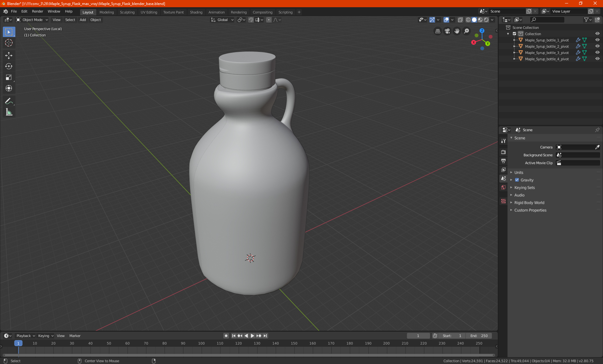Select the Scale tool
This screenshot has width=603, height=364.
pos(9,77)
